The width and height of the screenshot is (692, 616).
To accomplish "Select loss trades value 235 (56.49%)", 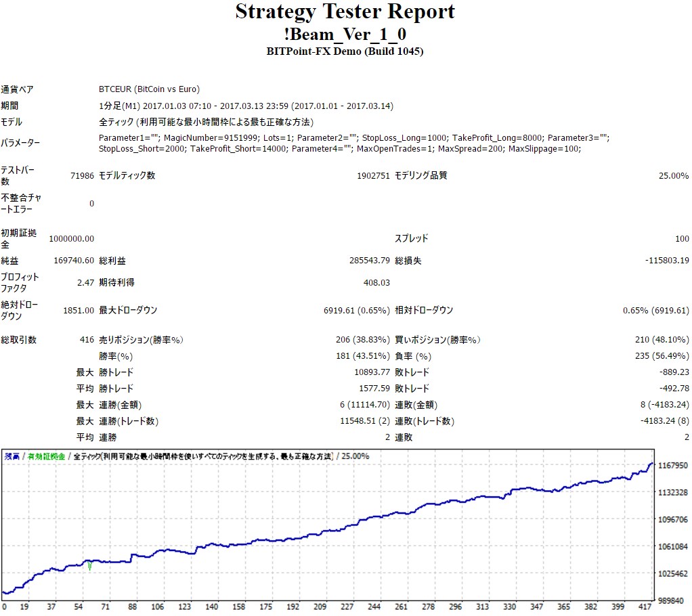I will [662, 355].
